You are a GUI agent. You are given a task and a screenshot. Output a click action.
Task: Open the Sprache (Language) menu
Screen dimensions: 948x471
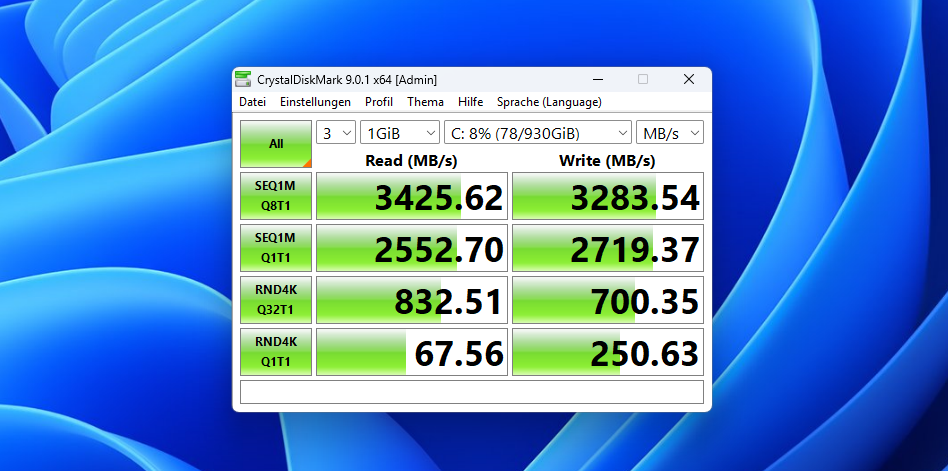(549, 102)
